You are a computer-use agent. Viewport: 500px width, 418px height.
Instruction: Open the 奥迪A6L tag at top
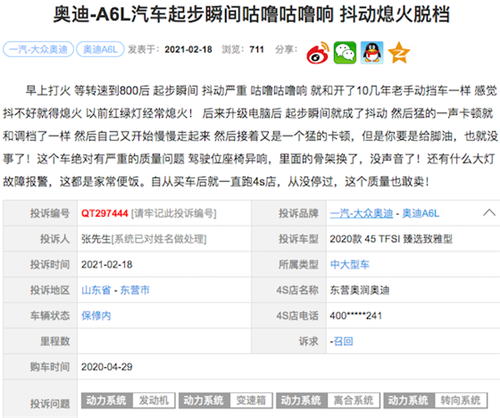point(100,49)
